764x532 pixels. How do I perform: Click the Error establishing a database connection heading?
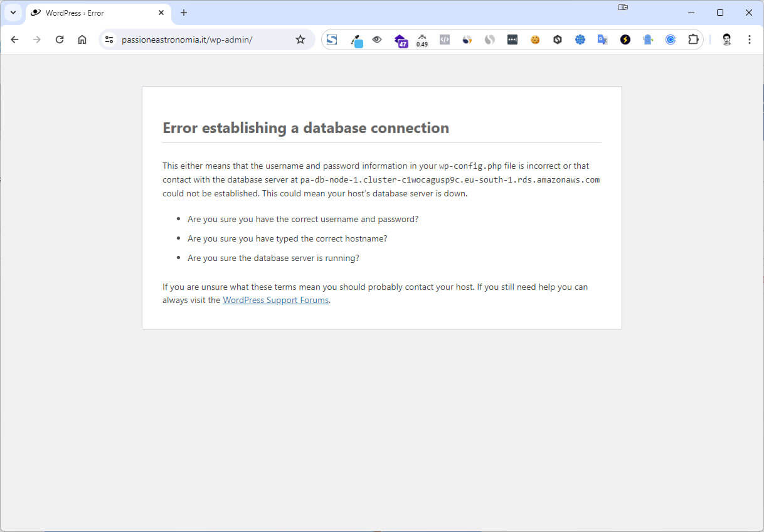pyautogui.click(x=305, y=128)
